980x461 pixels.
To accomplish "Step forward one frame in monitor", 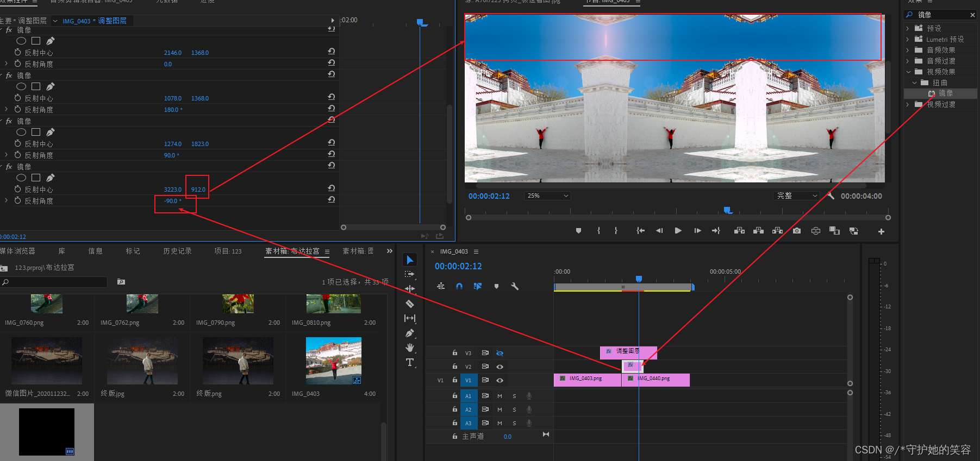I will click(x=697, y=231).
